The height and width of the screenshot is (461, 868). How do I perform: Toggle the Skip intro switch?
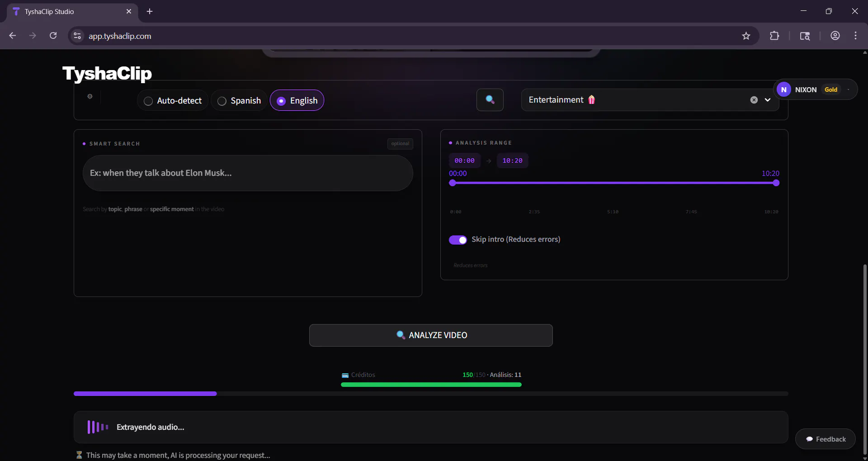click(458, 240)
